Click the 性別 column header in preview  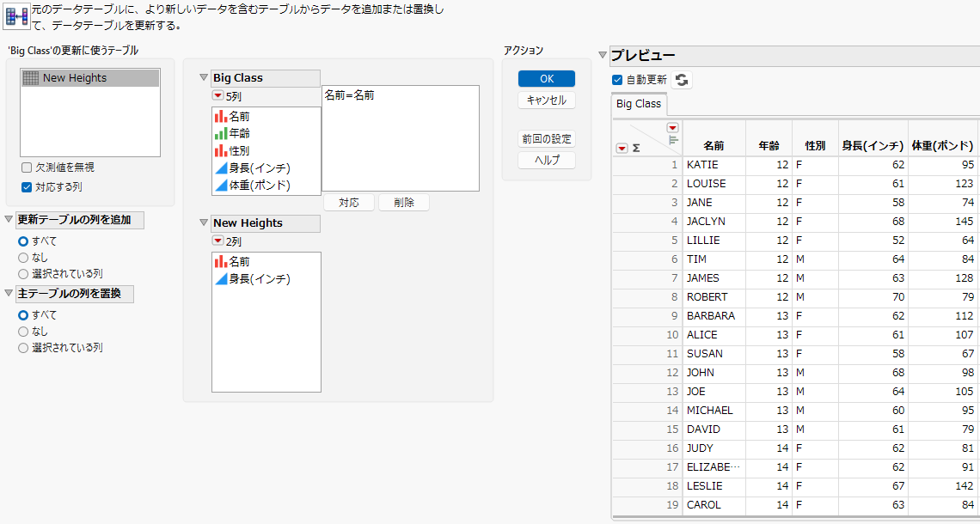(815, 145)
